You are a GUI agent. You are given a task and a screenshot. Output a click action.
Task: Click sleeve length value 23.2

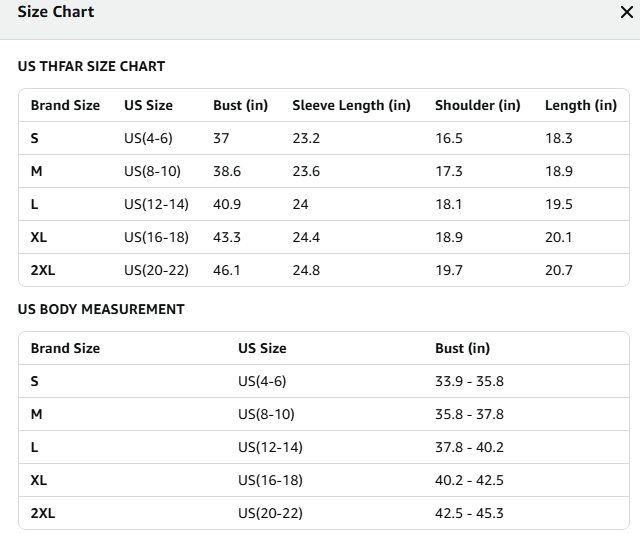tap(306, 138)
